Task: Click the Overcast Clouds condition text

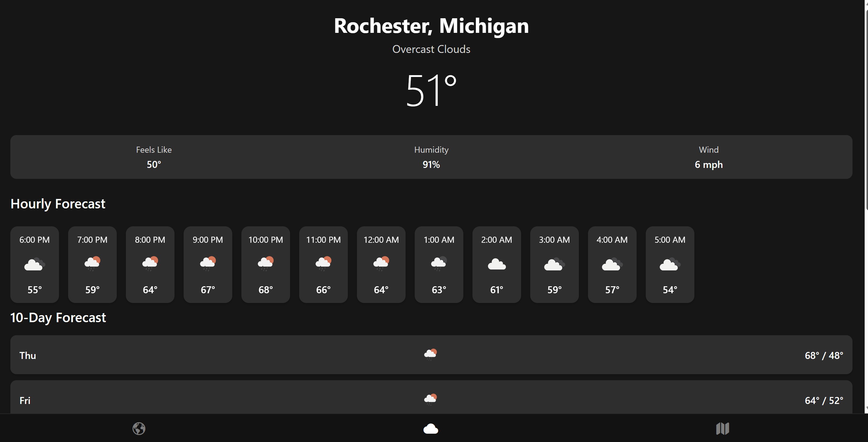Action: click(431, 49)
